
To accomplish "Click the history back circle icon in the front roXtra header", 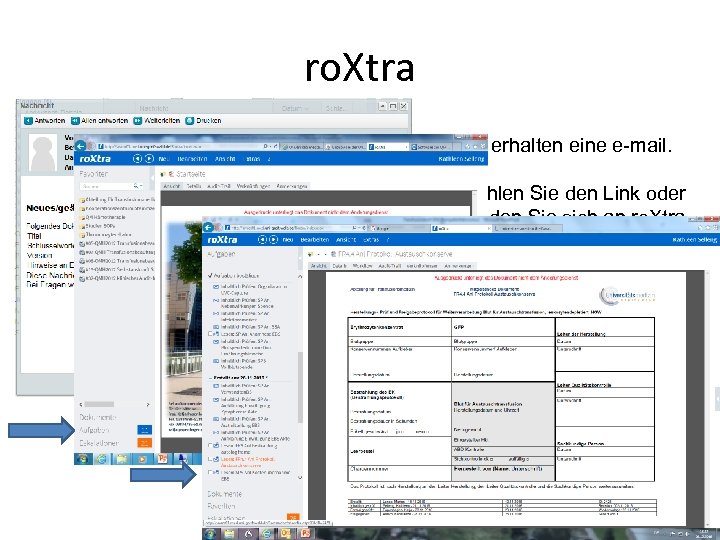I will click(262, 240).
